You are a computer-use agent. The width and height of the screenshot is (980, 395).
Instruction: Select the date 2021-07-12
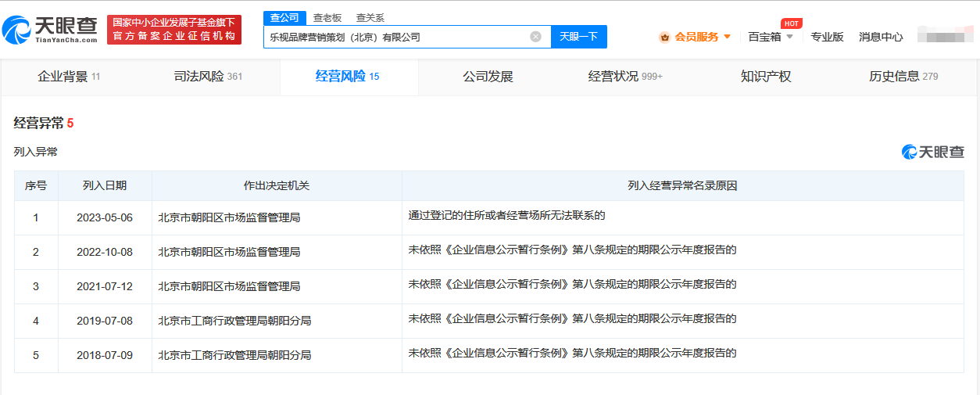pyautogui.click(x=105, y=286)
